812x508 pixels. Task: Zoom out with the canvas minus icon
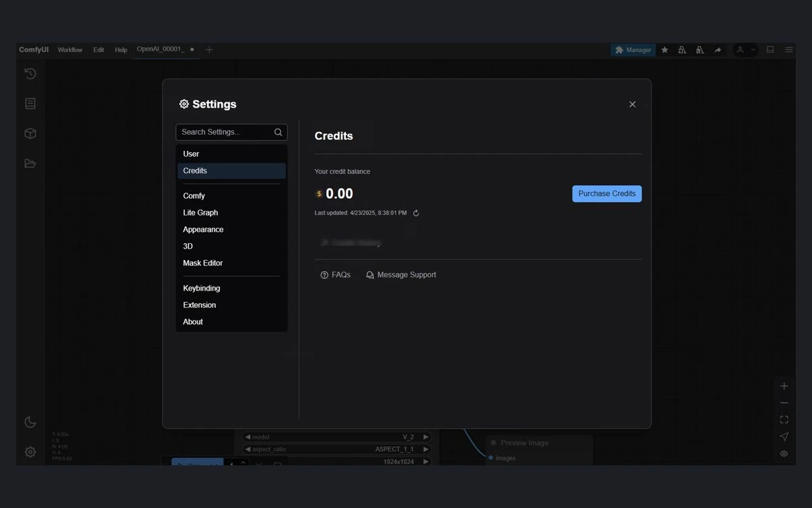click(784, 403)
